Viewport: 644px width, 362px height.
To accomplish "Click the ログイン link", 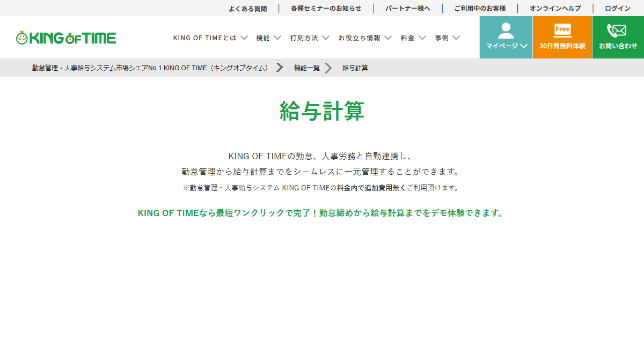I will pos(618,8).
